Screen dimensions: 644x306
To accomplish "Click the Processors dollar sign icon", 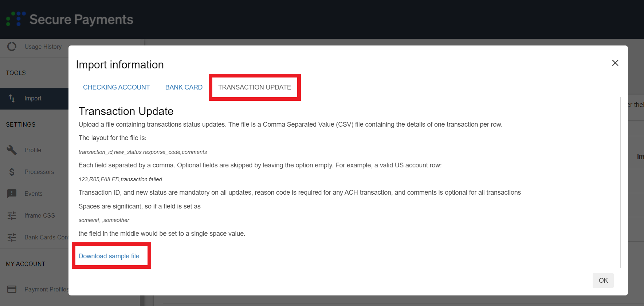I will [12, 172].
